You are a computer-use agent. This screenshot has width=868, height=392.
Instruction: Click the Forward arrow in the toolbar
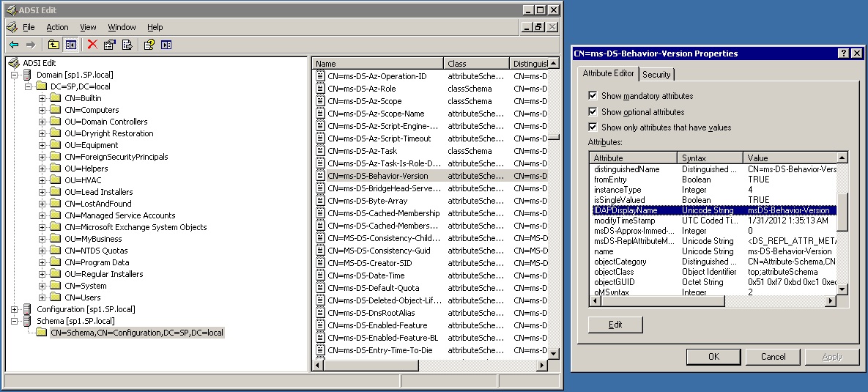[x=31, y=45]
